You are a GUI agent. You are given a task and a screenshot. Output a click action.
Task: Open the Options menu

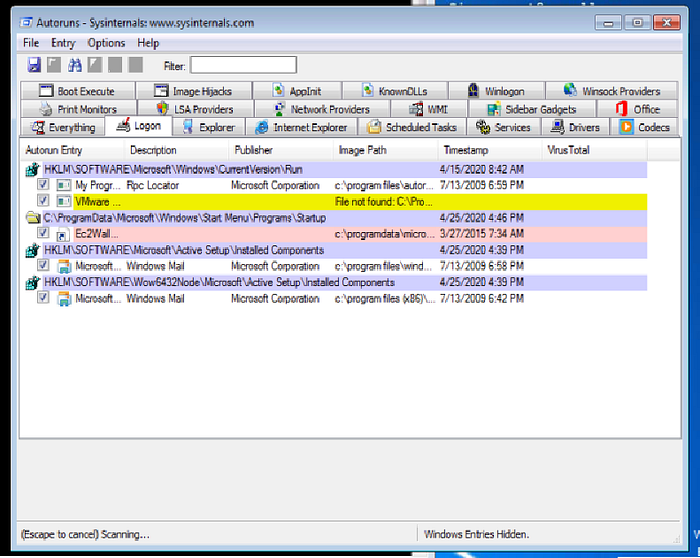(x=106, y=43)
